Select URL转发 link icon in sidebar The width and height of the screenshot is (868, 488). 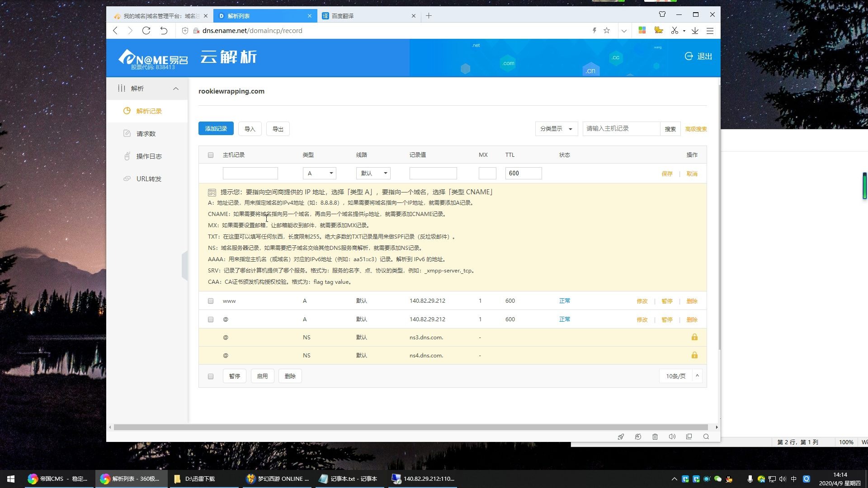click(x=127, y=178)
